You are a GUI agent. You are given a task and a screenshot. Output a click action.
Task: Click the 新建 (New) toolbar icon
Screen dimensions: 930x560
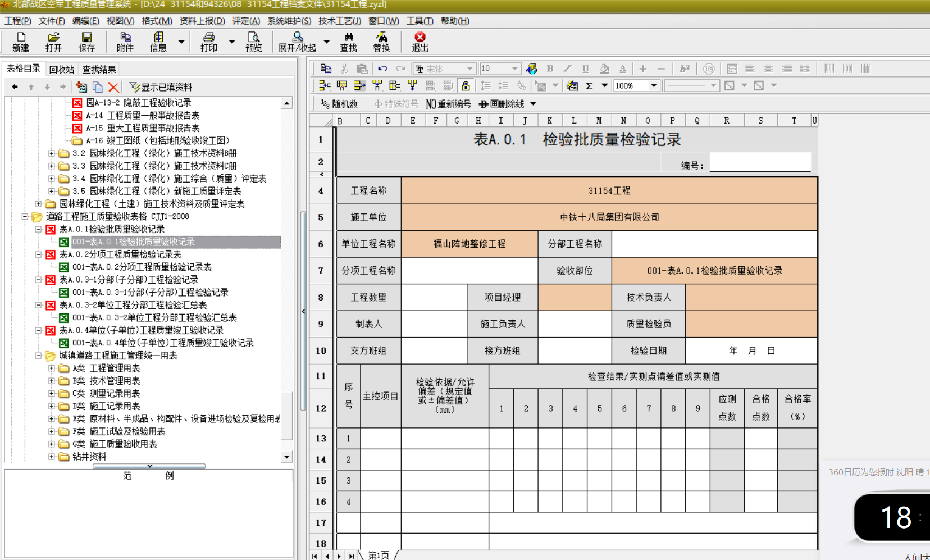click(x=21, y=42)
